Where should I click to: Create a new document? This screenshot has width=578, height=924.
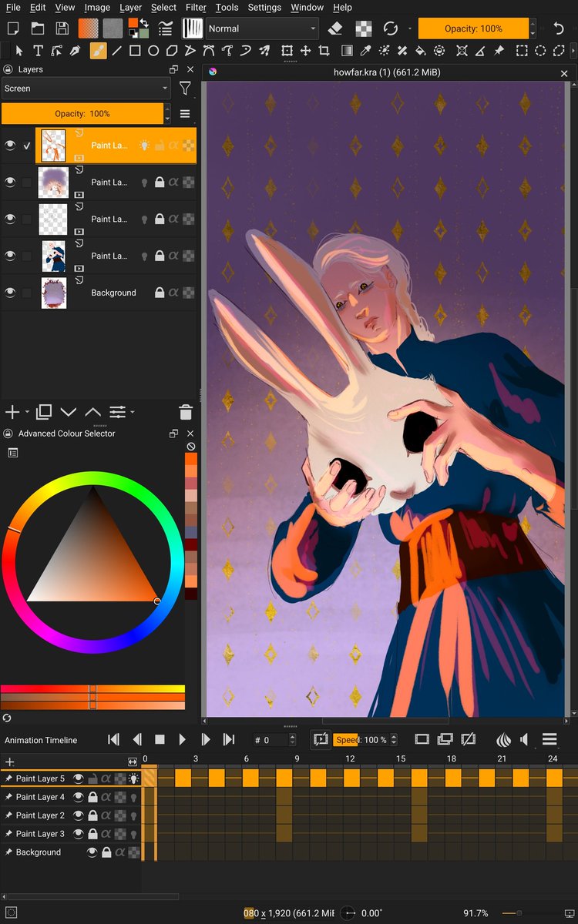13,28
